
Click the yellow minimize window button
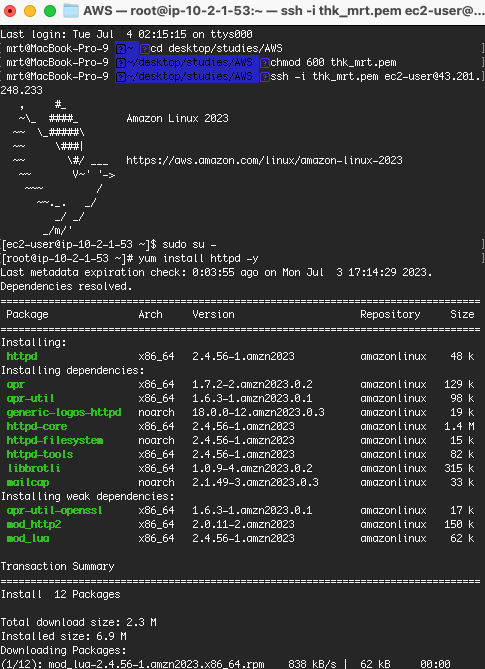pos(30,11)
